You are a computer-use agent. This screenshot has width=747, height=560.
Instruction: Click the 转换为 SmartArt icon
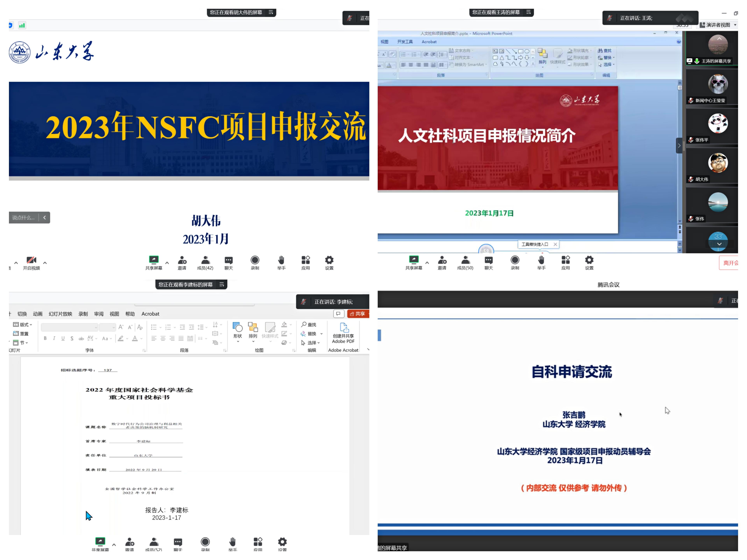[x=451, y=65]
